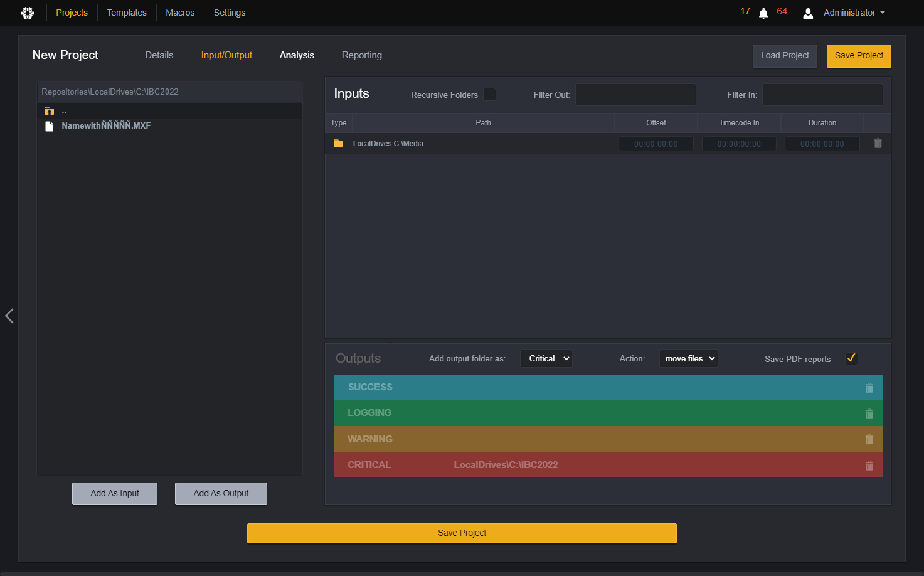
Task: Click the LocalDrives C:\Media folder icon
Action: (339, 144)
